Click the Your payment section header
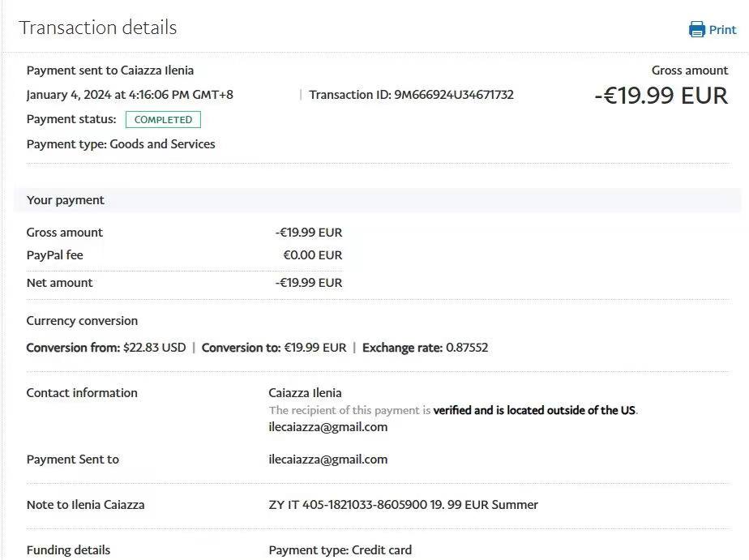Image resolution: width=749 pixels, height=560 pixels. [66, 200]
